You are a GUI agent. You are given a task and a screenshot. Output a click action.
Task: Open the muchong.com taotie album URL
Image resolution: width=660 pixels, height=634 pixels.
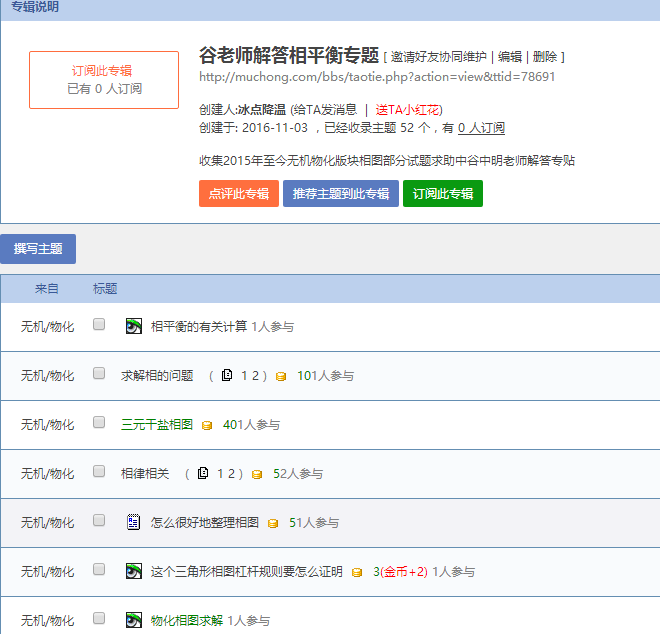[377, 77]
